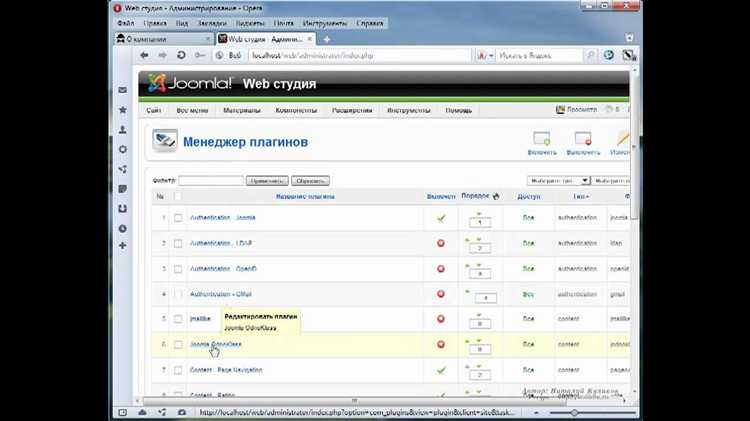Click red disabled status of Authentication - GMail
Viewport: 750px width, 421px height.
(x=441, y=294)
